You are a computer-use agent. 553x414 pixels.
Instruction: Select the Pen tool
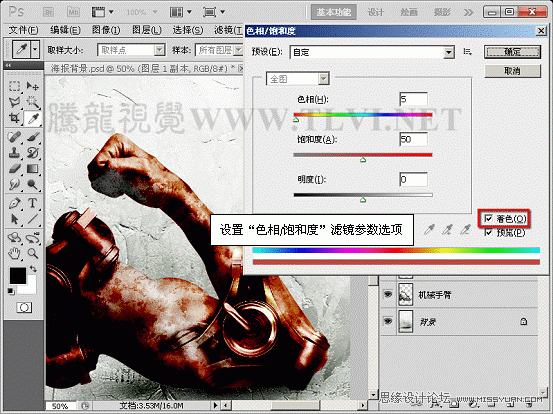[x=14, y=203]
